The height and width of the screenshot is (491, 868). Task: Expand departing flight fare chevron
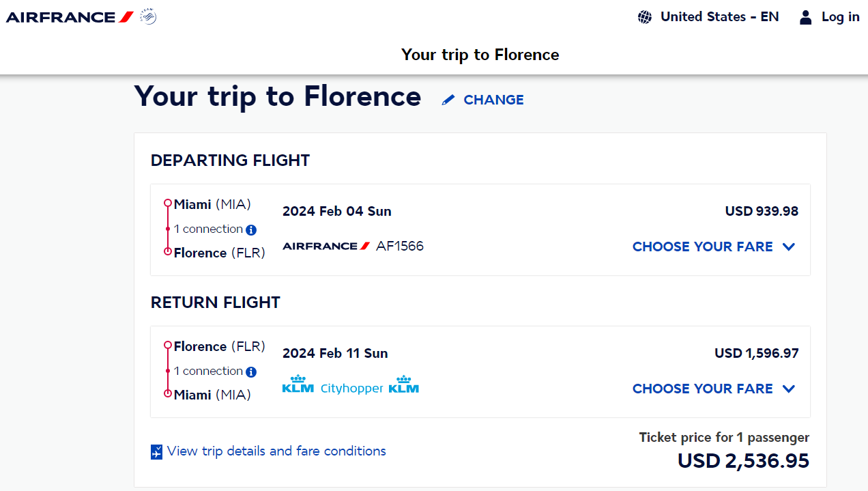click(789, 247)
